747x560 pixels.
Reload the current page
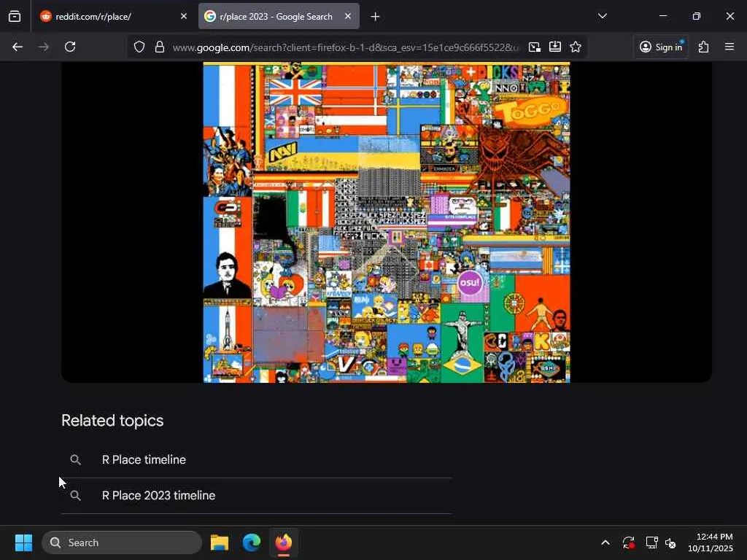point(70,47)
